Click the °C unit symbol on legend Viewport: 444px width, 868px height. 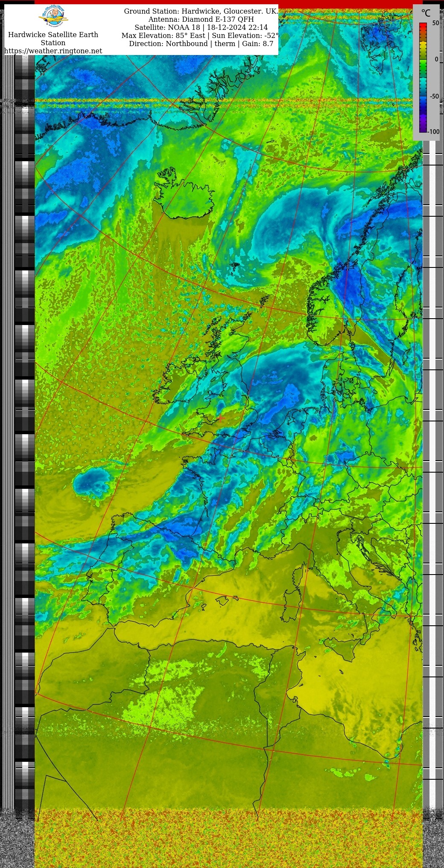[426, 13]
